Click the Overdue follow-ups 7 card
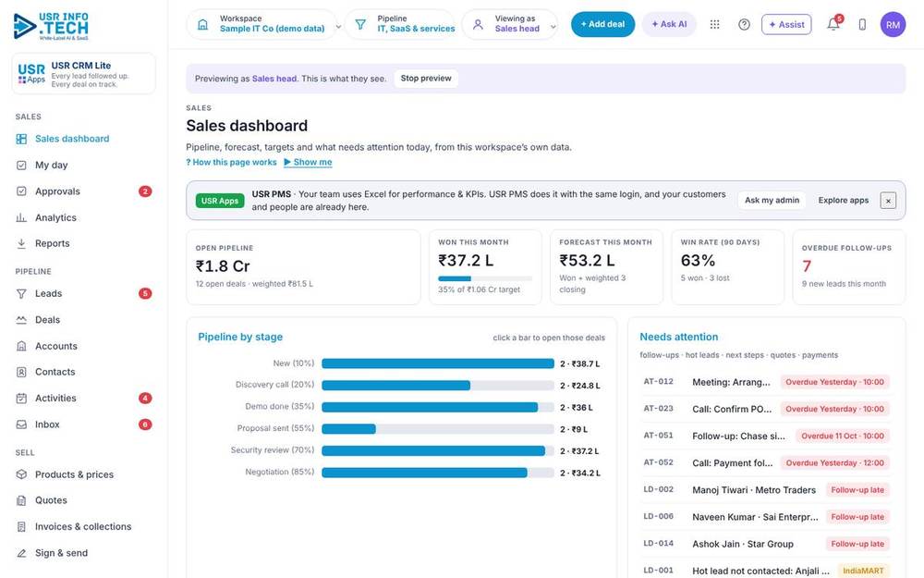 [x=848, y=267]
